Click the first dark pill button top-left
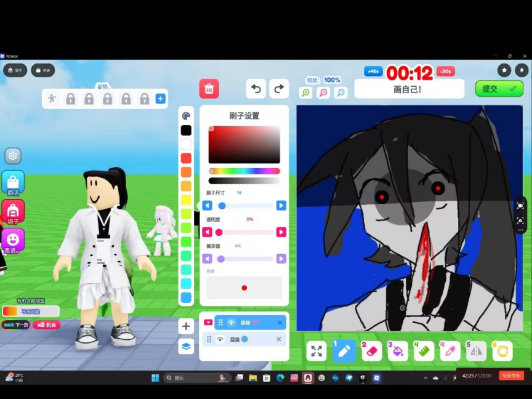Image resolution: width=532 pixels, height=399 pixels. tap(15, 70)
